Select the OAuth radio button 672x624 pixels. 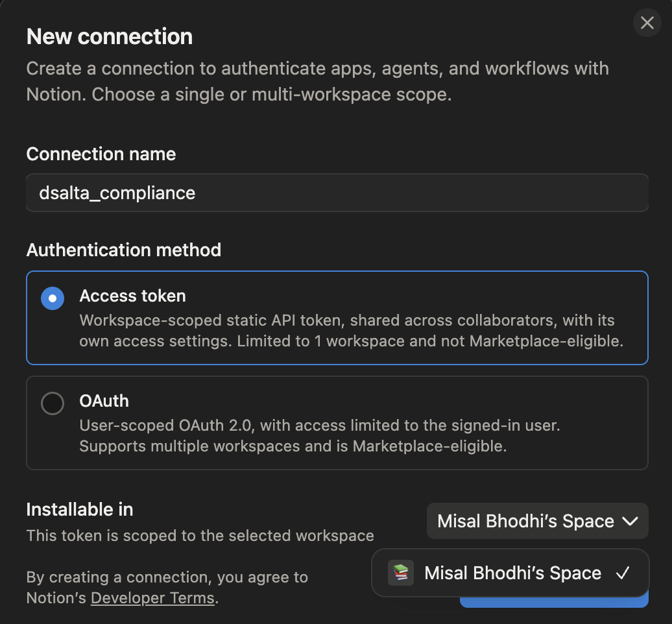pyautogui.click(x=53, y=403)
